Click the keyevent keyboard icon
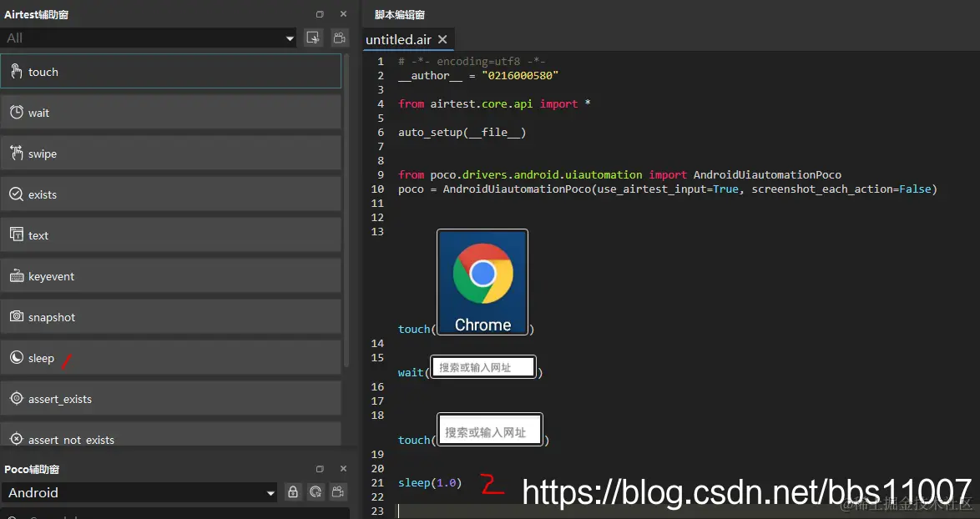The width and height of the screenshot is (980, 519). point(16,276)
